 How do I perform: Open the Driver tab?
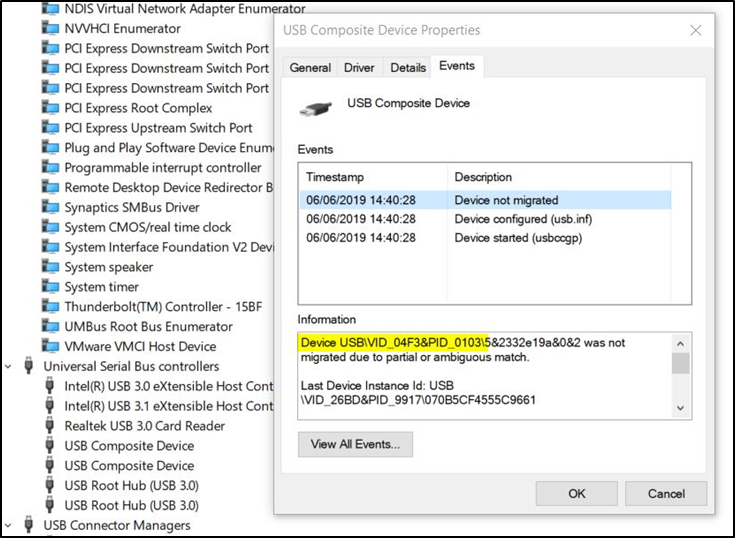pos(359,68)
